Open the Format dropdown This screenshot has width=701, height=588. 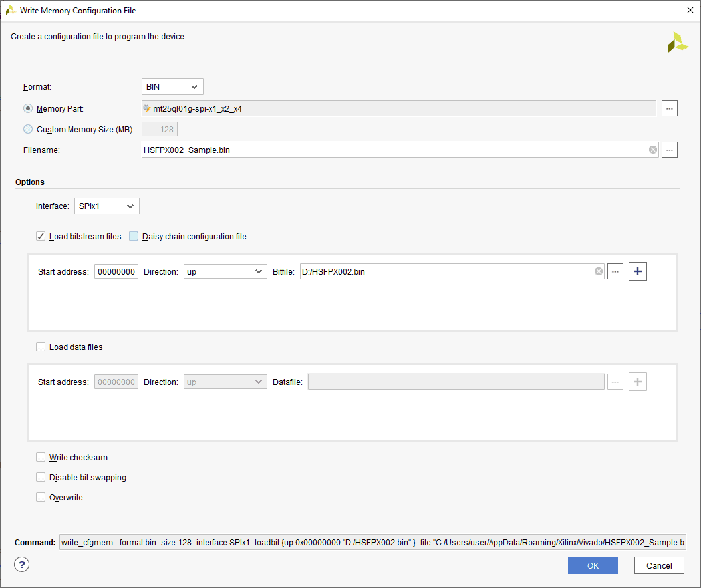click(x=172, y=87)
